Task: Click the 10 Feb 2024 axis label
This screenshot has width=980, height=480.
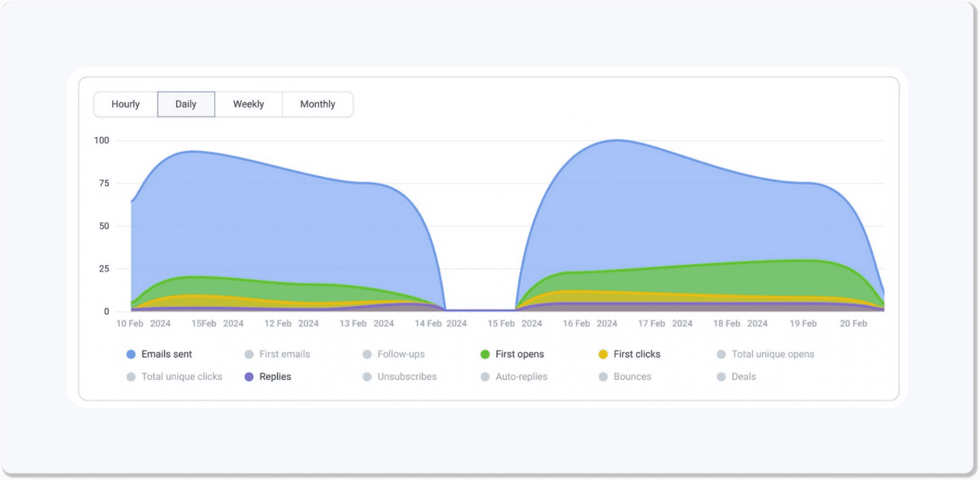Action: (x=144, y=324)
